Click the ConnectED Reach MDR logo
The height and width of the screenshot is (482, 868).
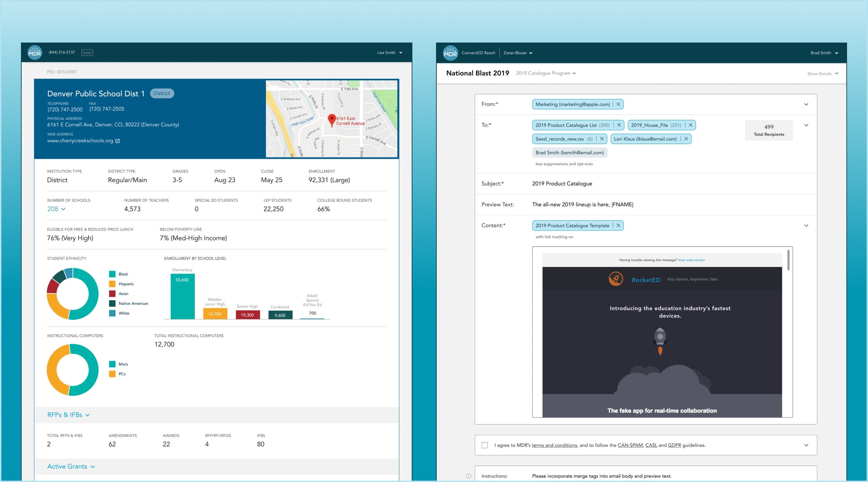click(x=450, y=53)
